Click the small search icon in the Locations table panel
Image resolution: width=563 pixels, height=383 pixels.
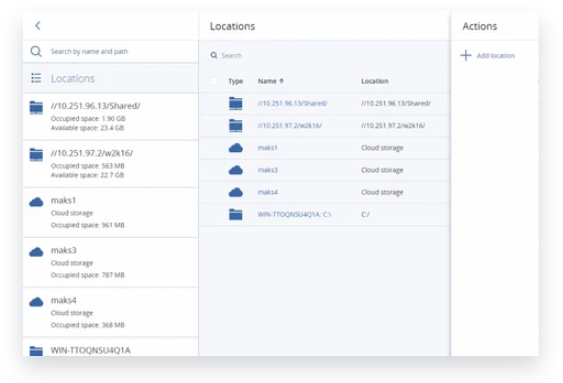pyautogui.click(x=214, y=55)
